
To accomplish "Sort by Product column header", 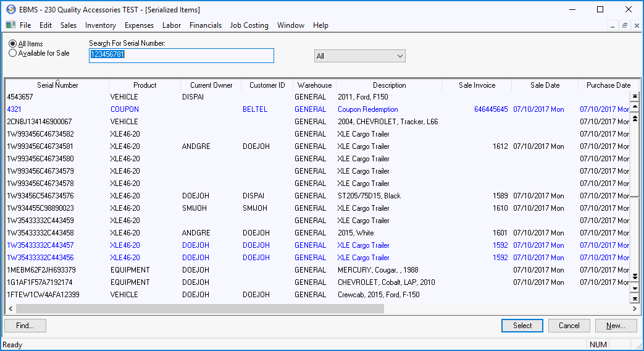I will point(144,85).
